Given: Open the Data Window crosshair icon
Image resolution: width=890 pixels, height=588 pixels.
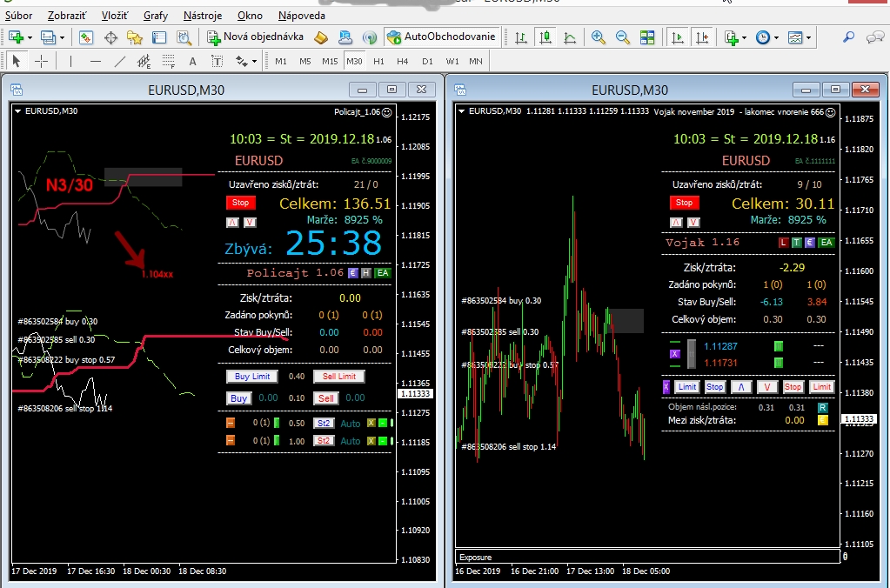Looking at the screenshot, I should pos(110,37).
